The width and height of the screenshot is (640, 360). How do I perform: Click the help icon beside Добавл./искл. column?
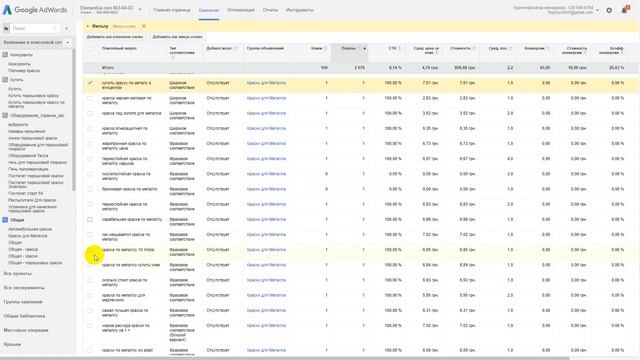coord(235,48)
